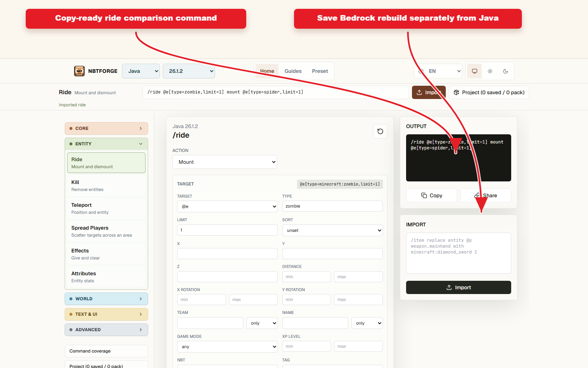Click the Share output button

pos(485,195)
